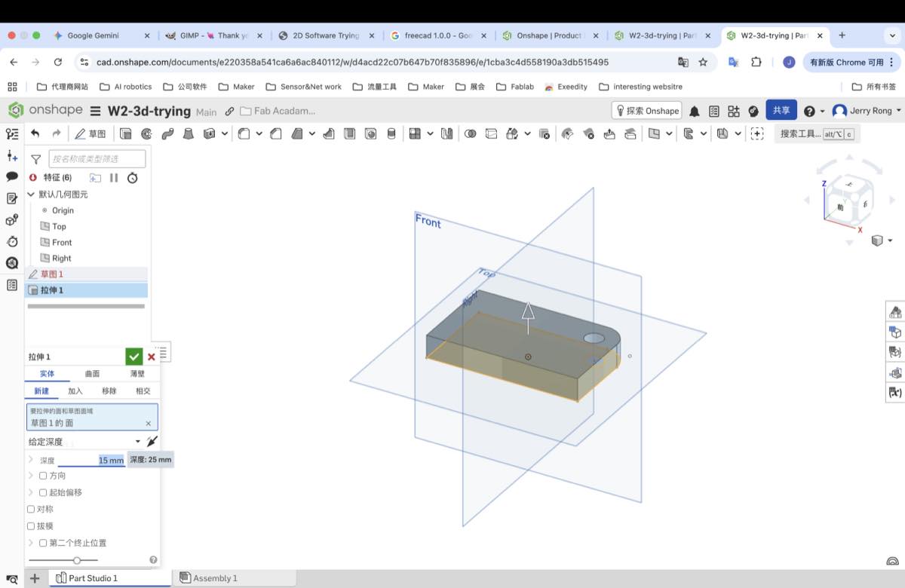Viewport: 905px width, 588px height.
Task: Click the extrude dialog help question mark
Action: coord(153,560)
